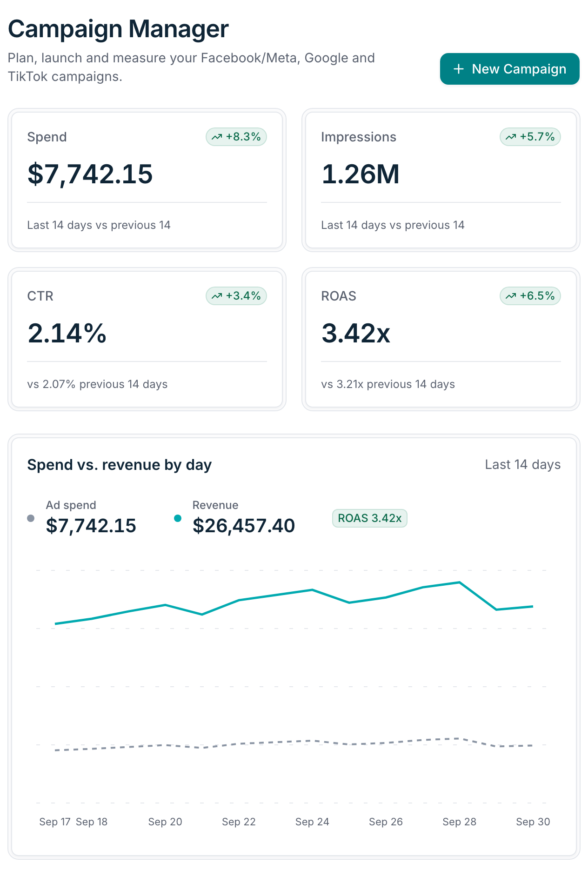Click the Spend card value $7,742.15
Screen dimensions: 588x870
(90, 174)
